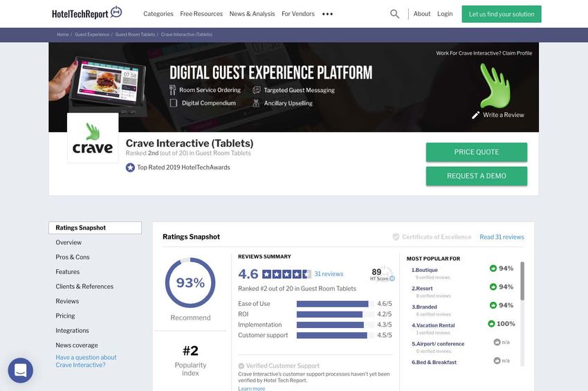Viewport: 588px width, 391px height.
Task: Click the Top Rated award star badge
Action: pos(130,167)
